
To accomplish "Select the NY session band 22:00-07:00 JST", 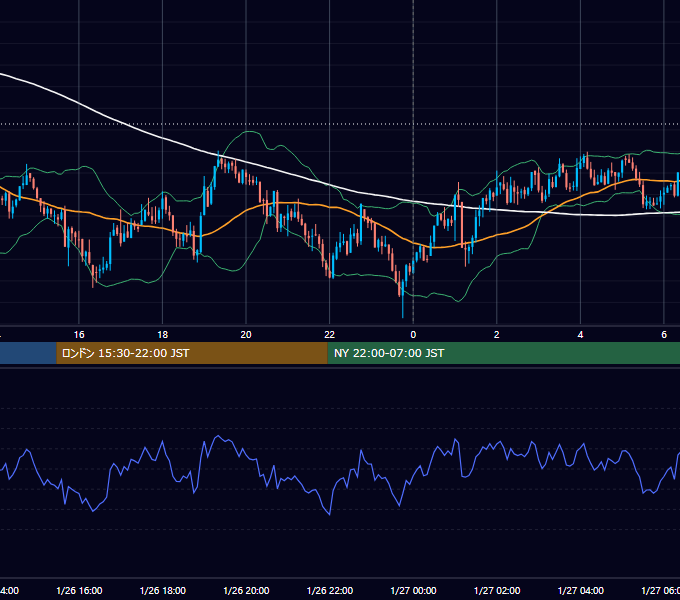I will click(503, 353).
